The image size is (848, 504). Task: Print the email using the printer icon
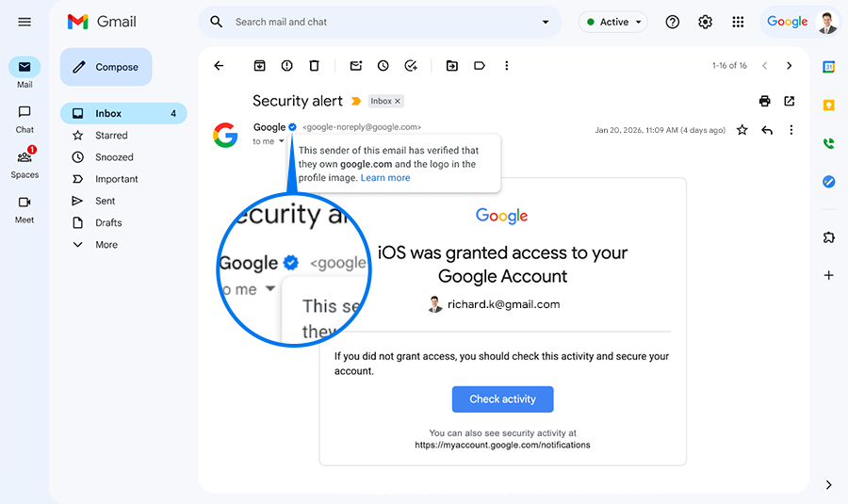coord(764,101)
